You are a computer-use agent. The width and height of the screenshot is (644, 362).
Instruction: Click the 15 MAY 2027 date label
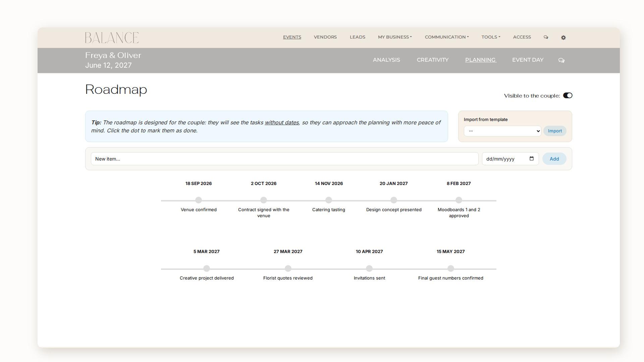pyautogui.click(x=451, y=251)
